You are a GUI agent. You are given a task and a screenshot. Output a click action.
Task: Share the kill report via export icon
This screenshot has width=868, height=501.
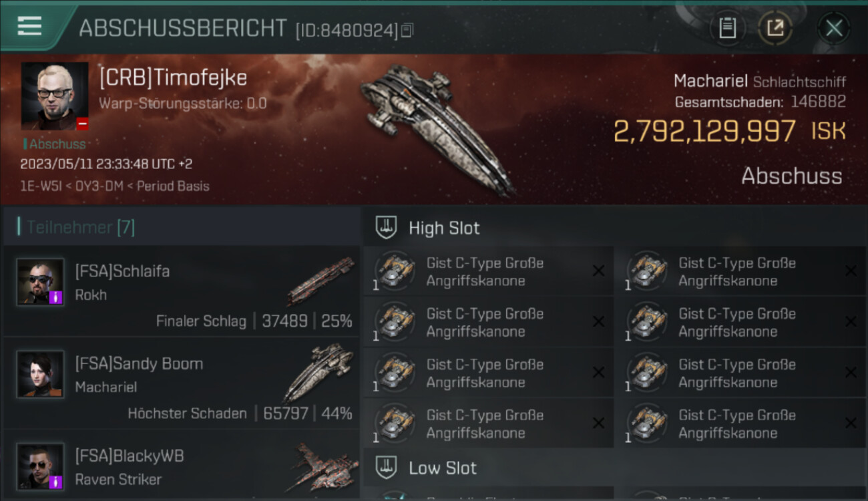(x=775, y=28)
